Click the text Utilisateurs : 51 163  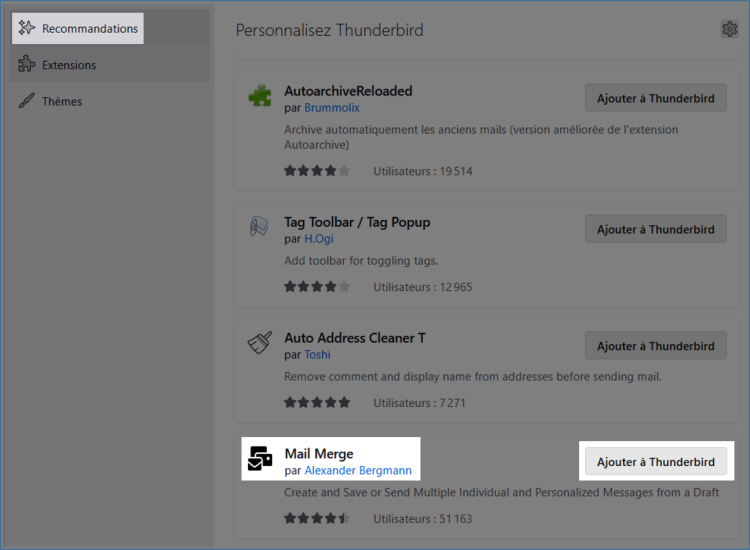click(422, 519)
